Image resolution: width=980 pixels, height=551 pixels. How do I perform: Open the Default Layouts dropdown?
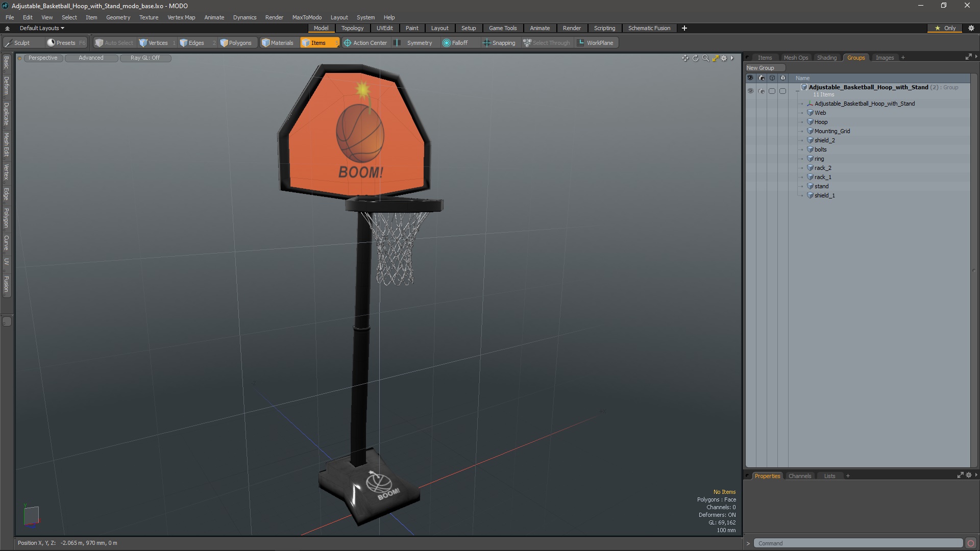(42, 28)
